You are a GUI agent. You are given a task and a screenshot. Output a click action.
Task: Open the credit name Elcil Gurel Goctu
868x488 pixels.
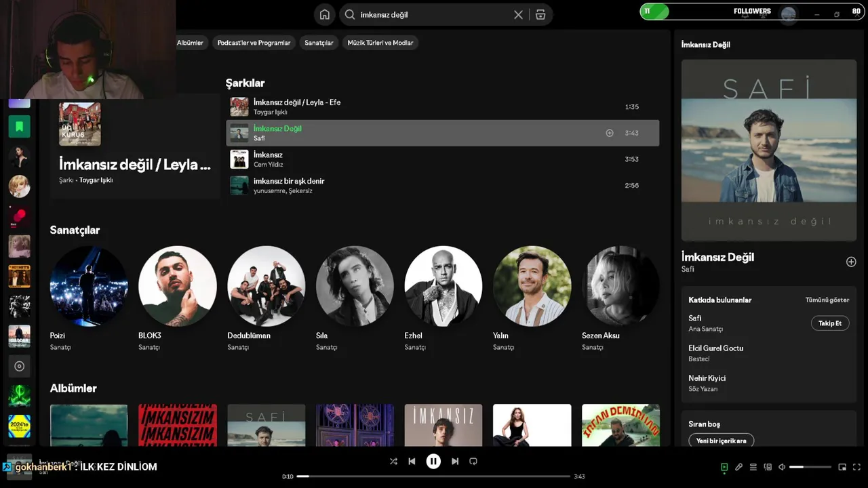pos(715,348)
